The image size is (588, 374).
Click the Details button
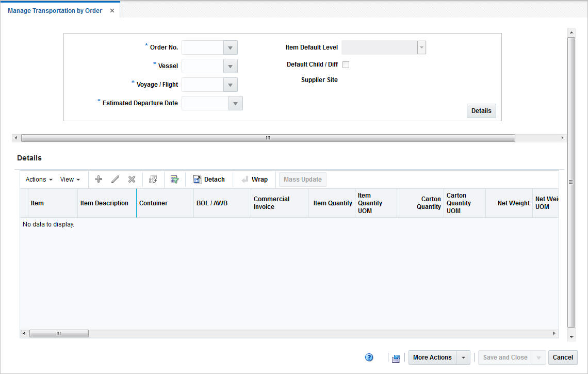[481, 110]
